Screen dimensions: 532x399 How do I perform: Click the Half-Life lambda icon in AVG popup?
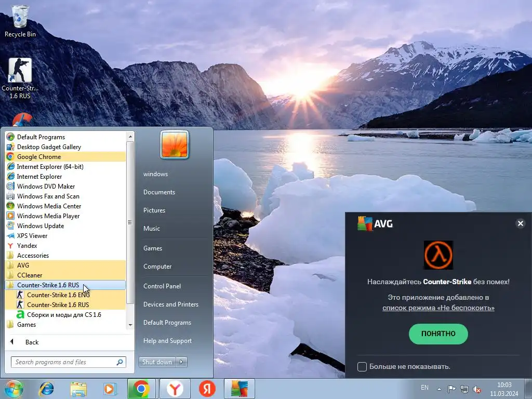click(x=438, y=255)
